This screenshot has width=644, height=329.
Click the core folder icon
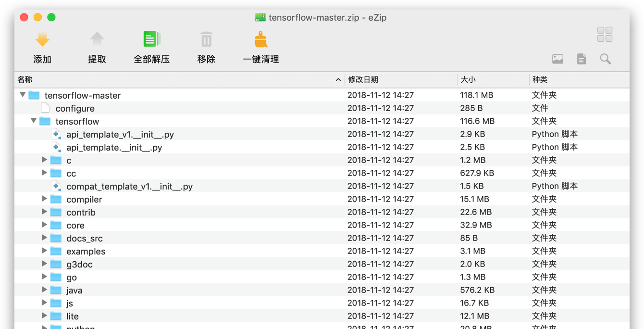(x=56, y=225)
